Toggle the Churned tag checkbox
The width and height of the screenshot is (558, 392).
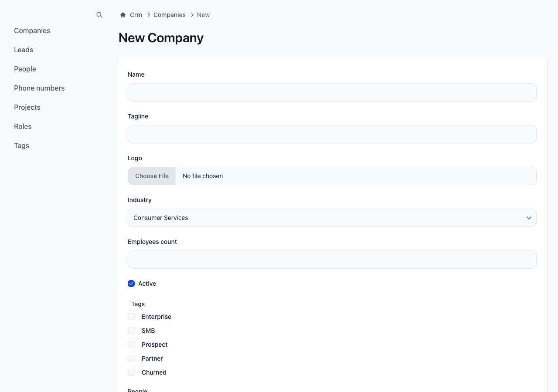(131, 372)
